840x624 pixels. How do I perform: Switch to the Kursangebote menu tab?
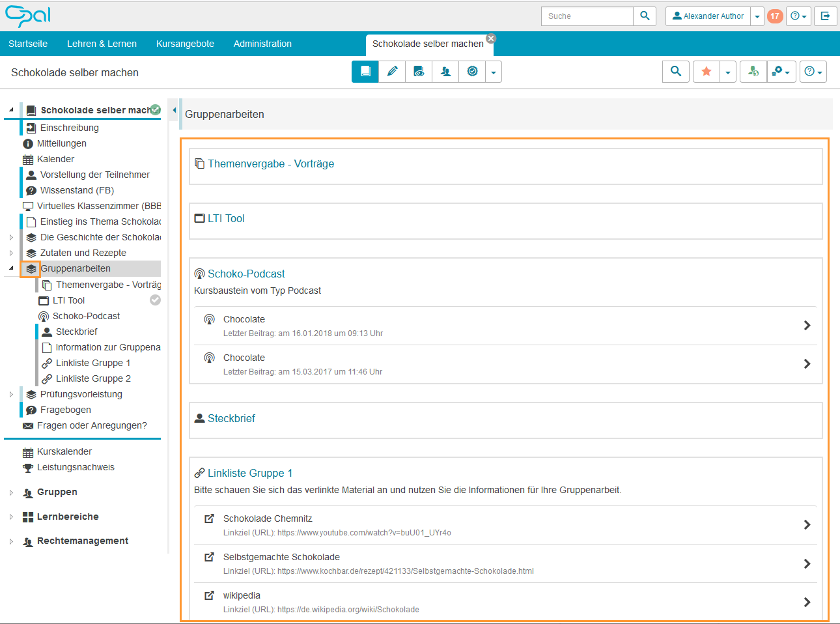coord(185,44)
